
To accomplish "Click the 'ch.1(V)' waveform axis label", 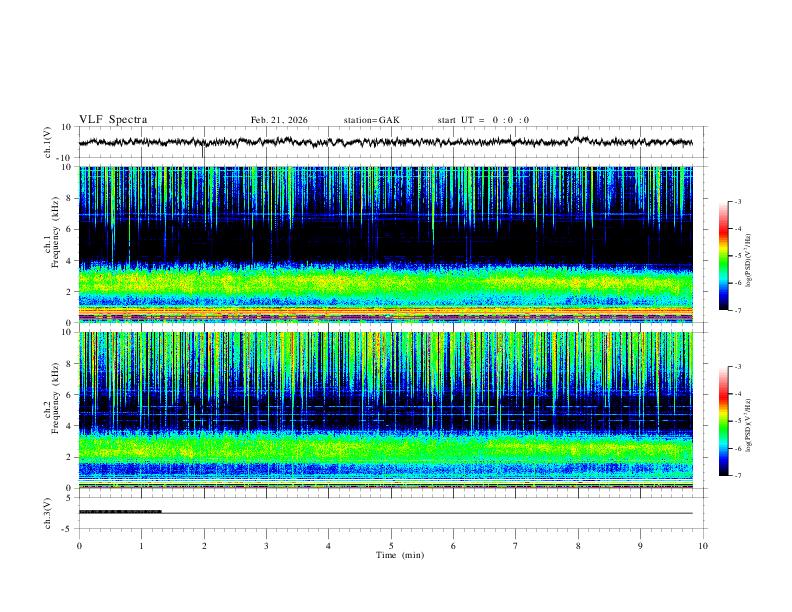I will pyautogui.click(x=48, y=142).
